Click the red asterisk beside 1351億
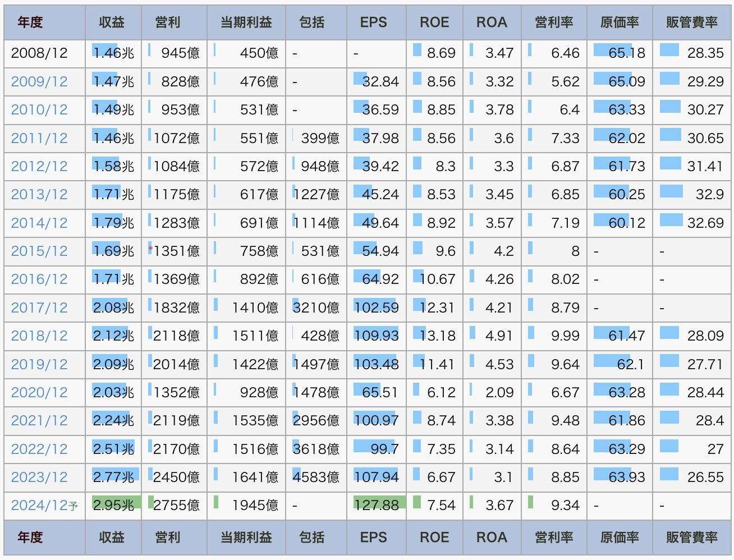 click(150, 248)
